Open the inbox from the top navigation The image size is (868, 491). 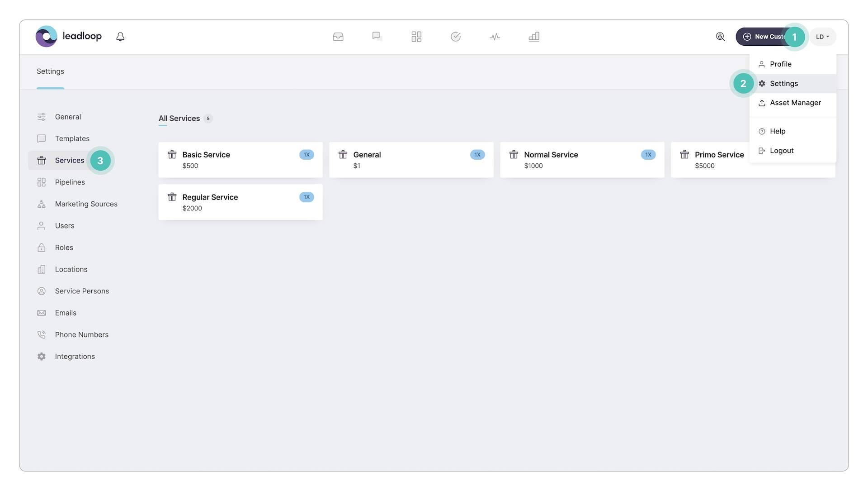pyautogui.click(x=338, y=37)
